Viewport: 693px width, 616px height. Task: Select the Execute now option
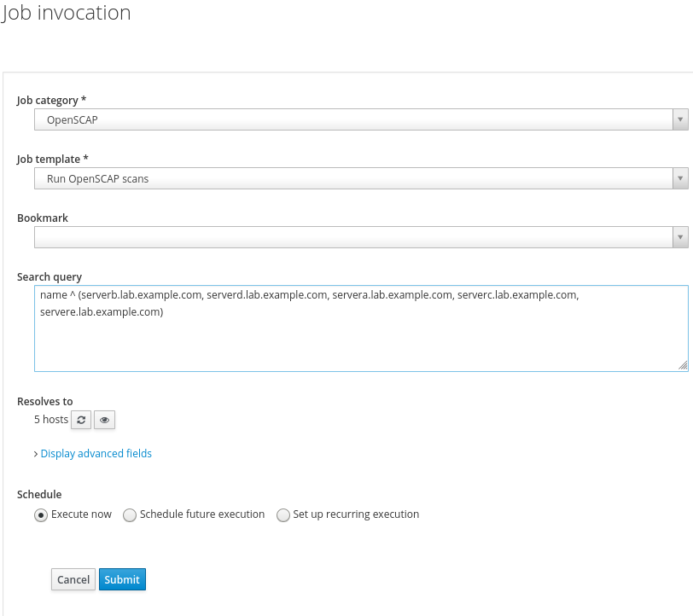click(41, 515)
